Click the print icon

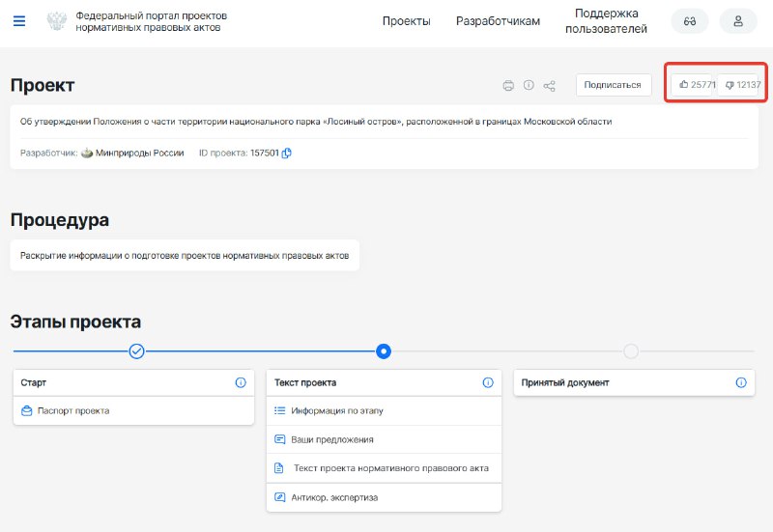[x=508, y=86]
